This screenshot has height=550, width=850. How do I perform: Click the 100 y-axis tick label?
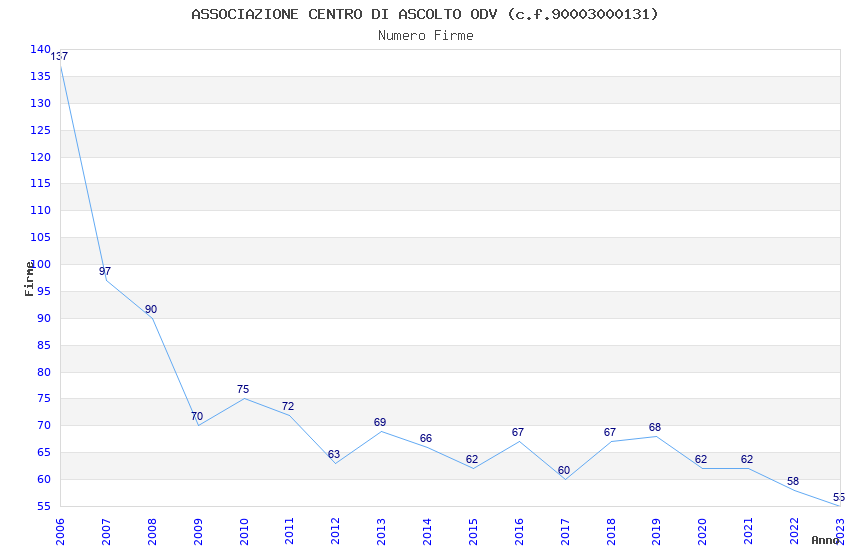pyautogui.click(x=40, y=264)
